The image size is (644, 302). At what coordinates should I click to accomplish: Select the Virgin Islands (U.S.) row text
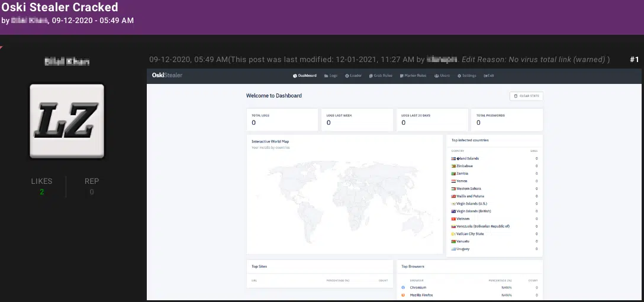472,203
